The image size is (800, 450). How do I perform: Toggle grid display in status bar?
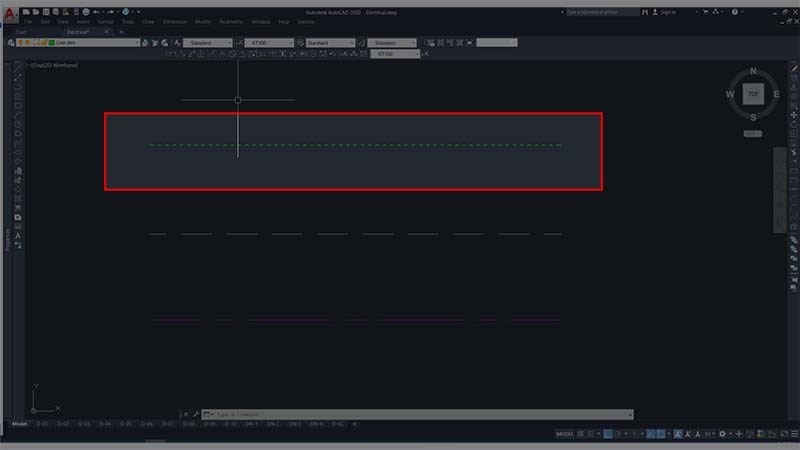(x=581, y=434)
